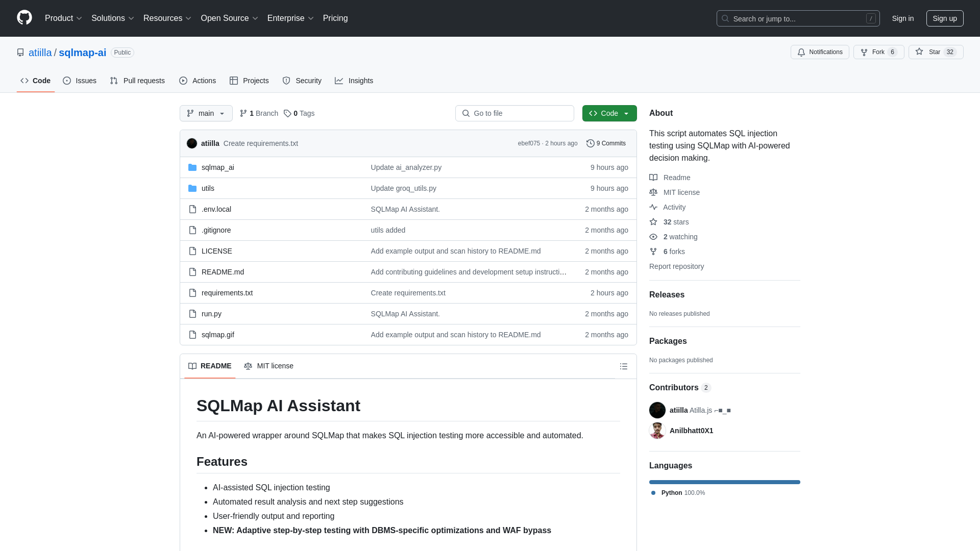
Task: Switch to the Insights tab
Action: click(354, 81)
